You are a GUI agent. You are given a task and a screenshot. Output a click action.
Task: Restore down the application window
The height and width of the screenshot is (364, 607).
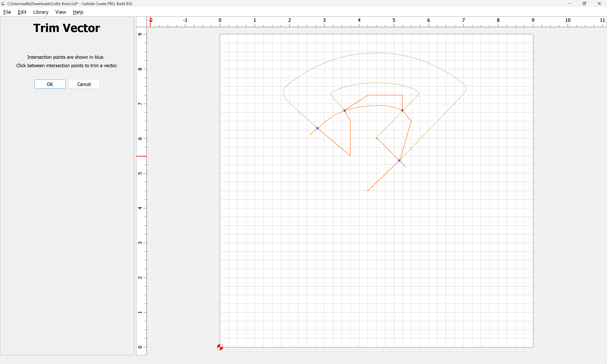584,4
